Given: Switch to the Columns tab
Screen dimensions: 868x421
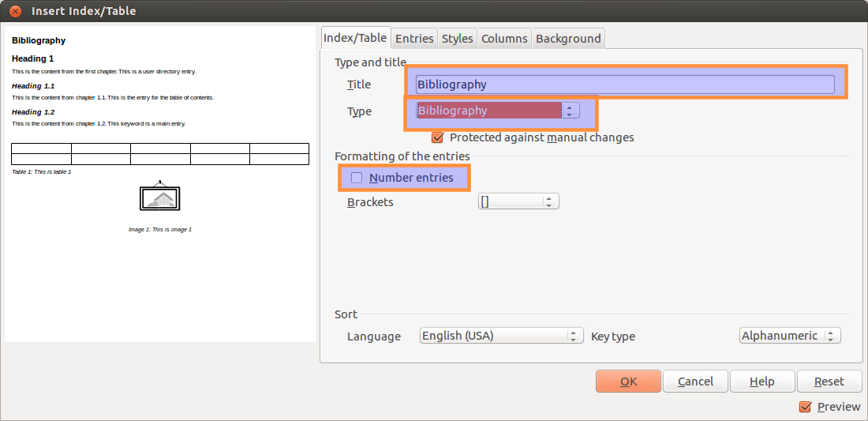Looking at the screenshot, I should point(504,39).
